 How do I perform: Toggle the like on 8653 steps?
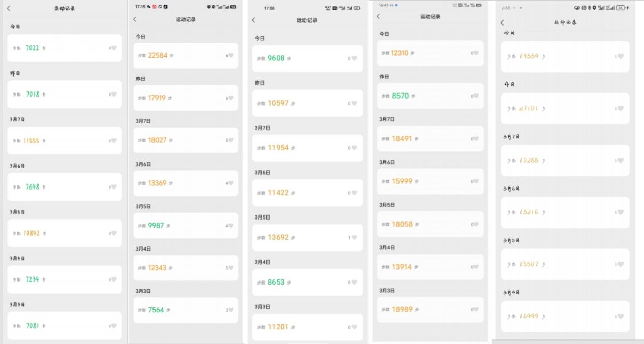(x=354, y=282)
